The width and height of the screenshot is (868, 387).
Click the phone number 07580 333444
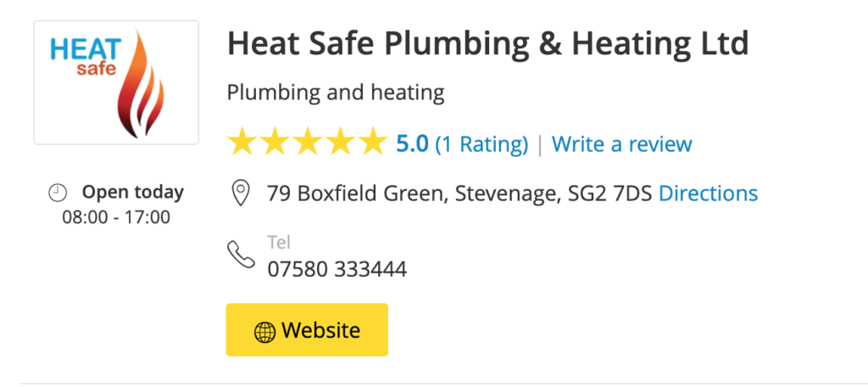coord(337,269)
